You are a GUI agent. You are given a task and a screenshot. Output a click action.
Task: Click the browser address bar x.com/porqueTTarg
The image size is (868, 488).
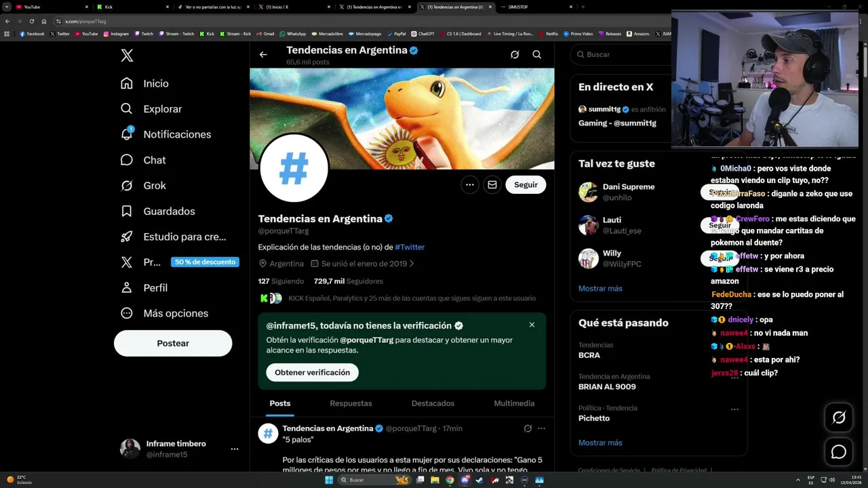point(85,22)
